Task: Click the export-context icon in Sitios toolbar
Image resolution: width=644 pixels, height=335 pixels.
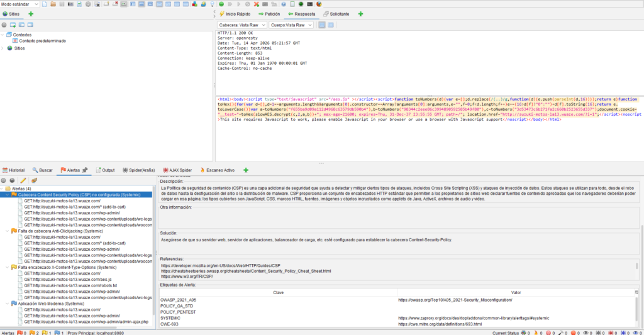Action: click(x=30, y=25)
